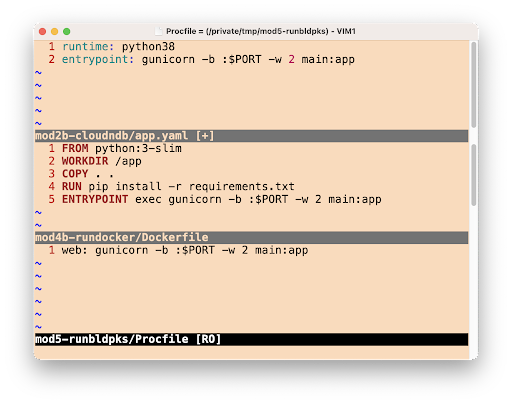Click the command line area below Procfile status
The height and width of the screenshot is (404, 512).
(251, 352)
